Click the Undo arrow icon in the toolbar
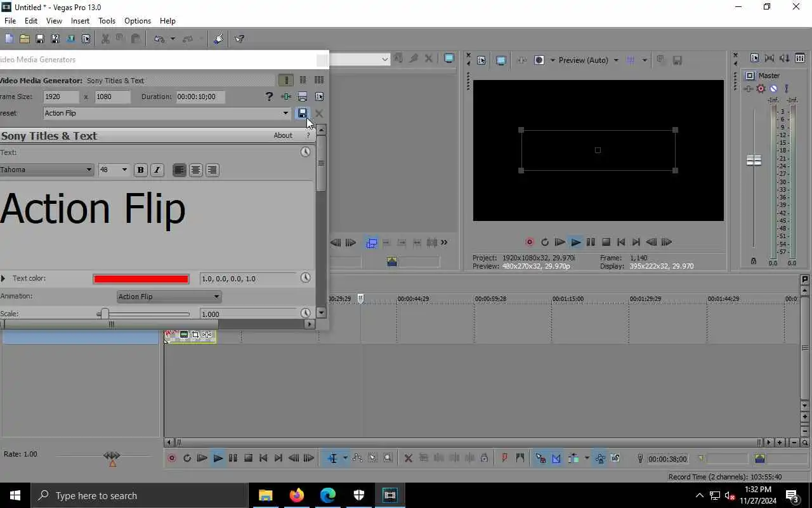 pyautogui.click(x=159, y=39)
